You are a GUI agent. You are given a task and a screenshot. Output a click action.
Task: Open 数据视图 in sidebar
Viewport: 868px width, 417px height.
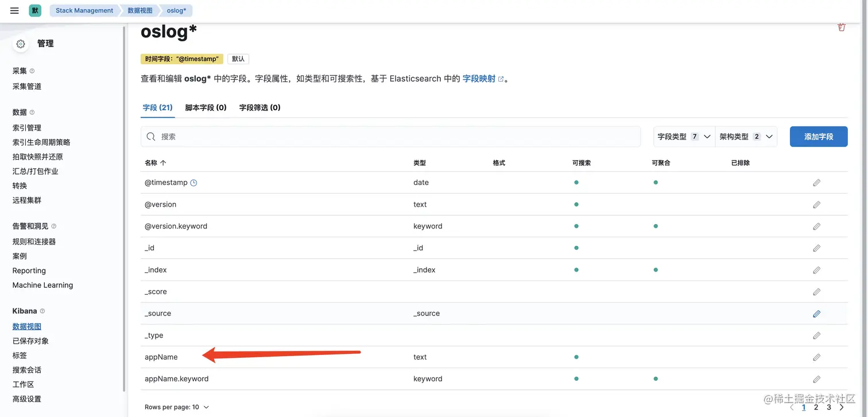click(27, 327)
